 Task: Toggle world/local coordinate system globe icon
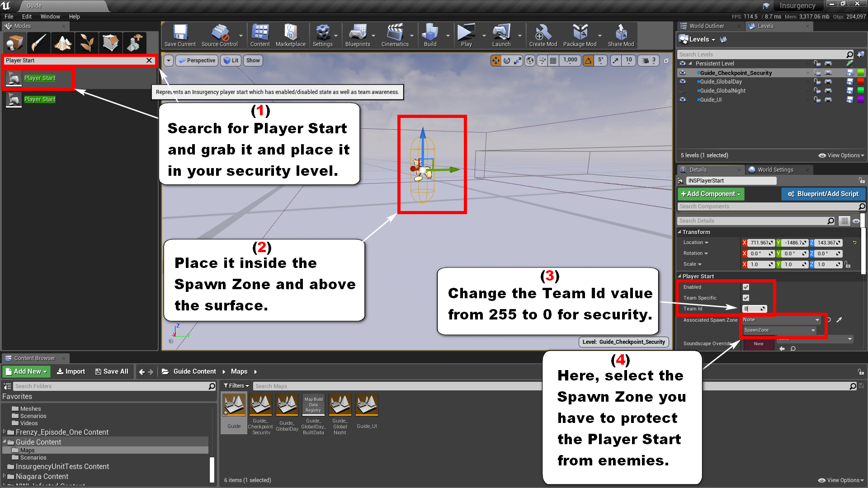[530, 61]
